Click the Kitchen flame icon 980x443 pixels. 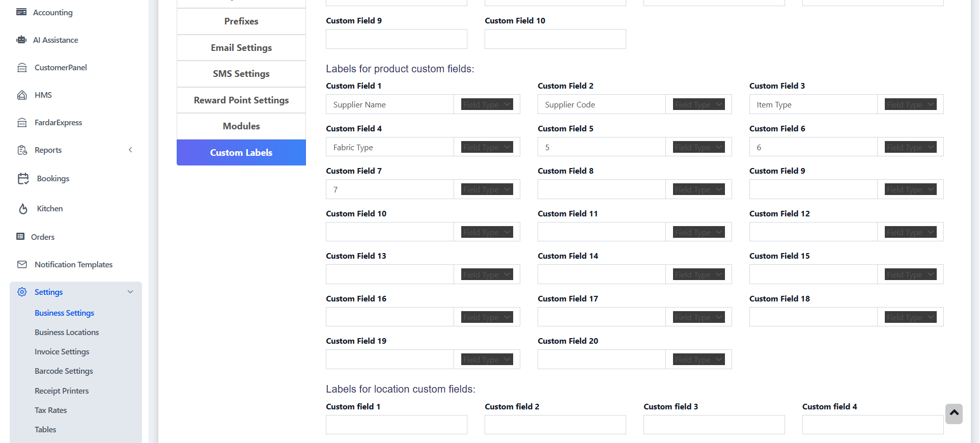pyautogui.click(x=23, y=209)
